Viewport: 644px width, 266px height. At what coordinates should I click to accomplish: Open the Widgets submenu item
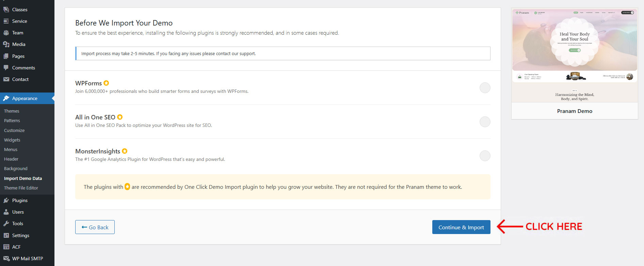click(x=12, y=140)
